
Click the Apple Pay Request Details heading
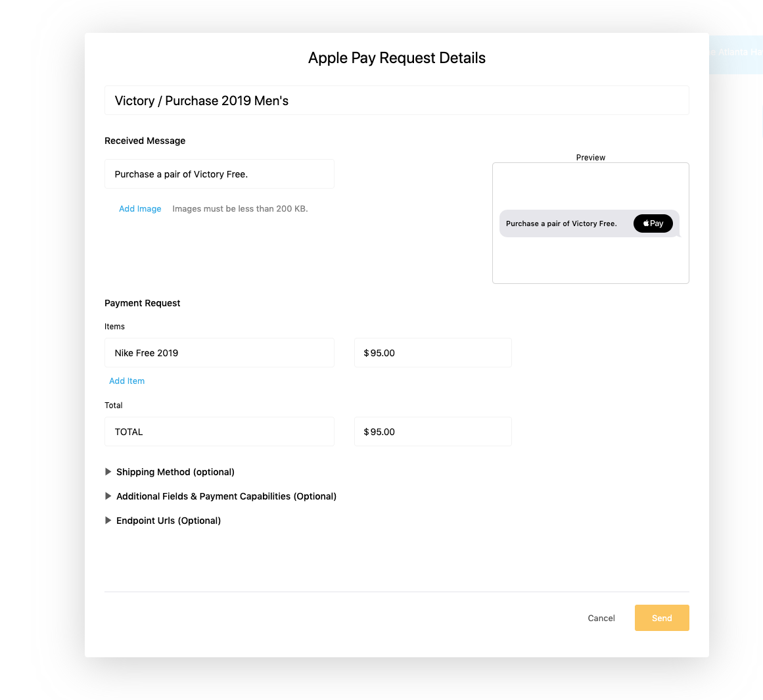396,57
